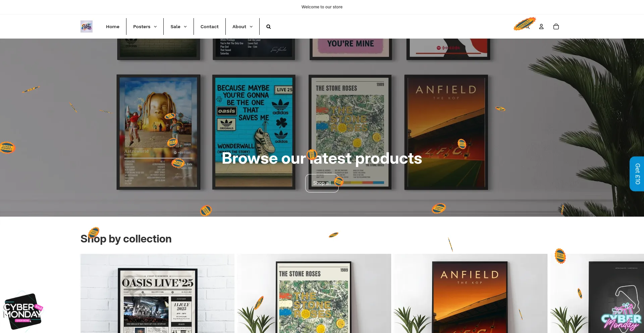This screenshot has height=333, width=644.
Task: Open the shopping cart bag icon
Action: tap(556, 26)
